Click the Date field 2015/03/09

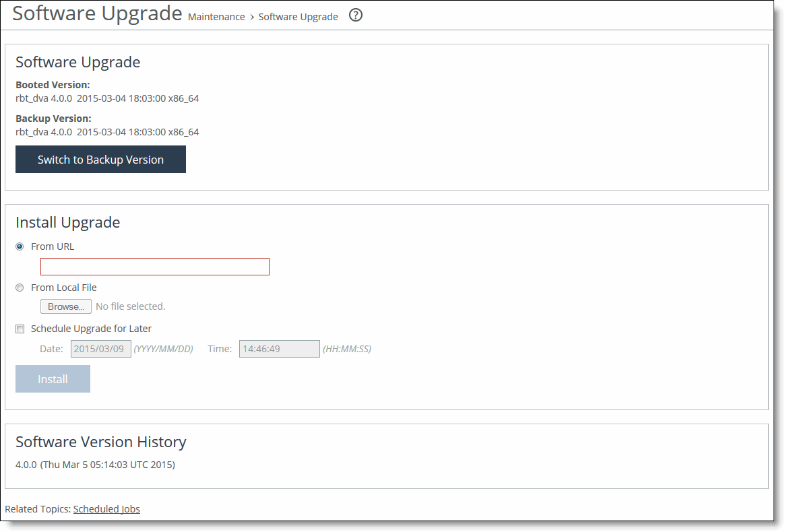click(x=100, y=349)
